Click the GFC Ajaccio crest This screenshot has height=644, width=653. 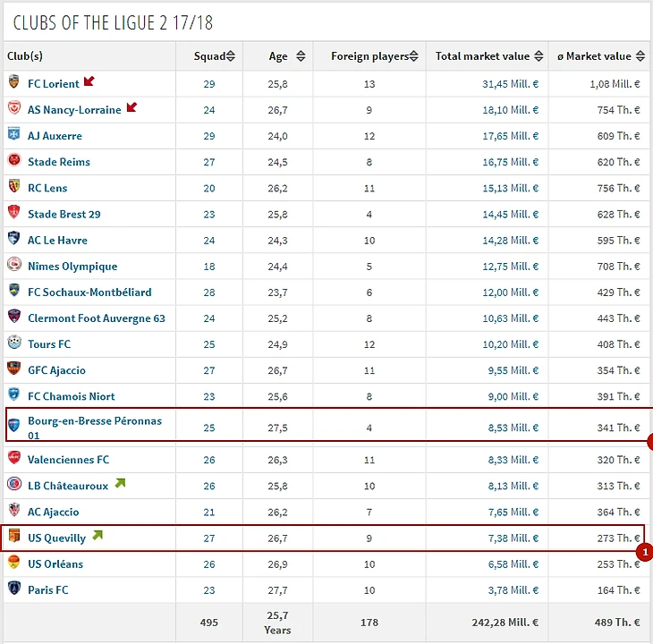[13, 369]
